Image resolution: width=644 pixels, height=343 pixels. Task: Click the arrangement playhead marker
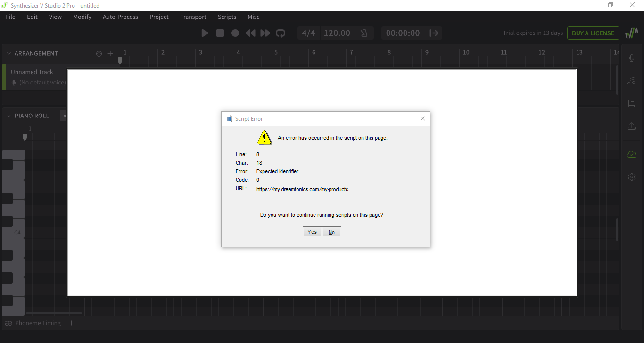point(120,61)
